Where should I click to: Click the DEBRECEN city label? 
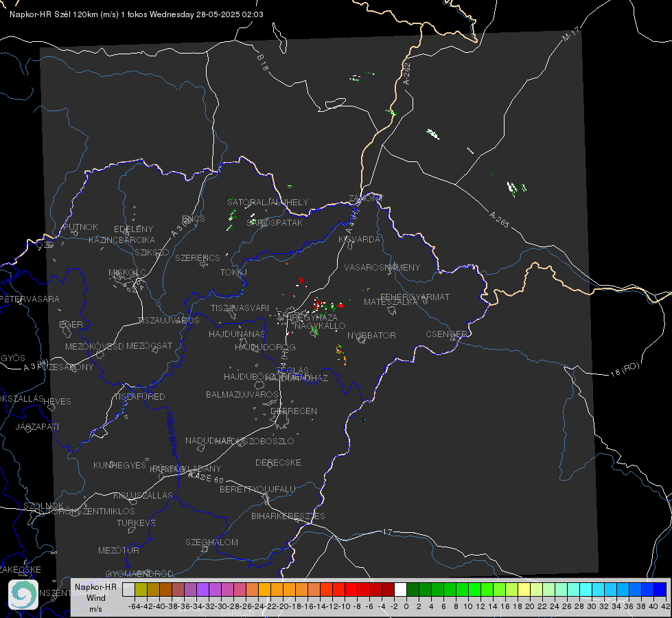(294, 411)
